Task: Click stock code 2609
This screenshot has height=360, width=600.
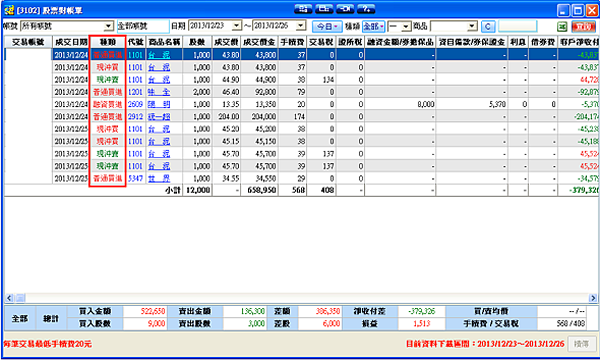Action: (x=135, y=104)
